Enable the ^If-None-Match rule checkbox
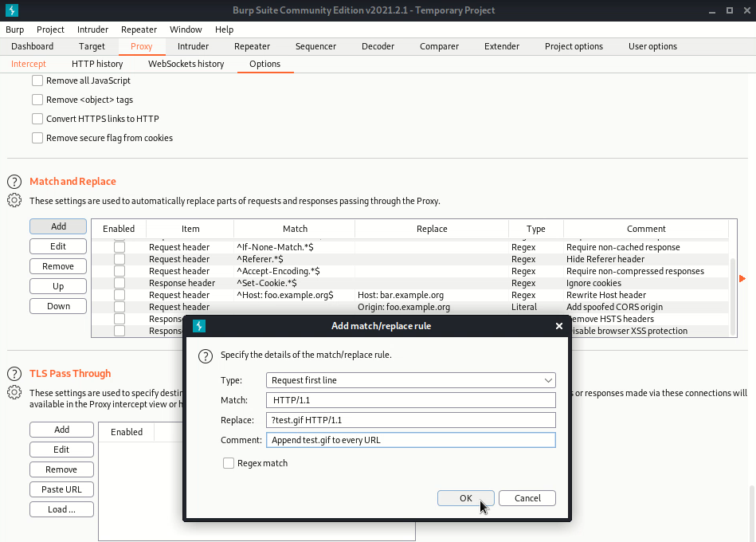 coord(119,247)
